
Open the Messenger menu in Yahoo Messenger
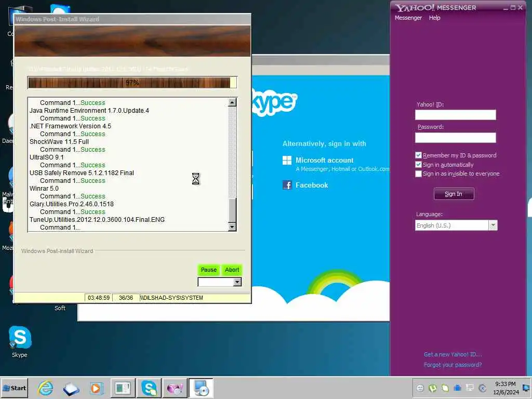point(408,18)
